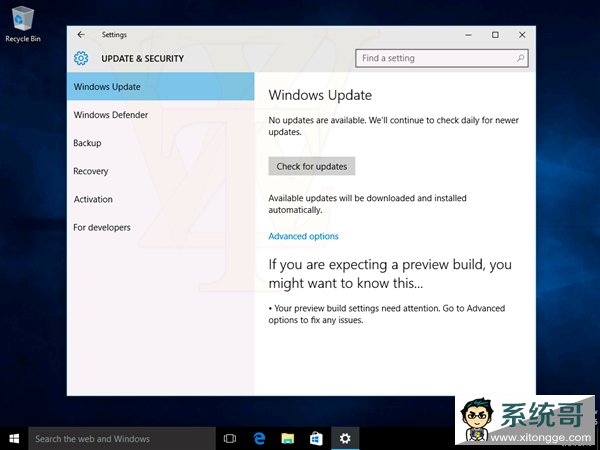Click the 'If you are expecting a preview build' heading

(x=390, y=274)
